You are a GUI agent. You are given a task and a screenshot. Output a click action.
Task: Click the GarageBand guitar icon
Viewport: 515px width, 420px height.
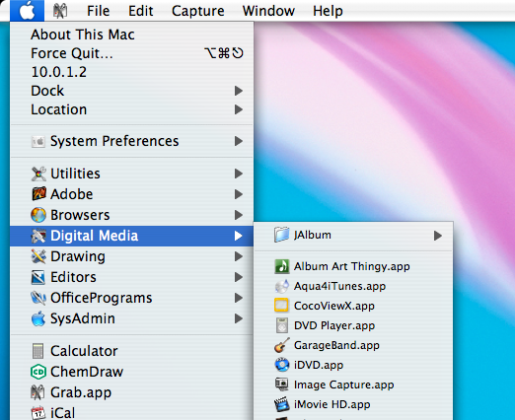(x=282, y=345)
